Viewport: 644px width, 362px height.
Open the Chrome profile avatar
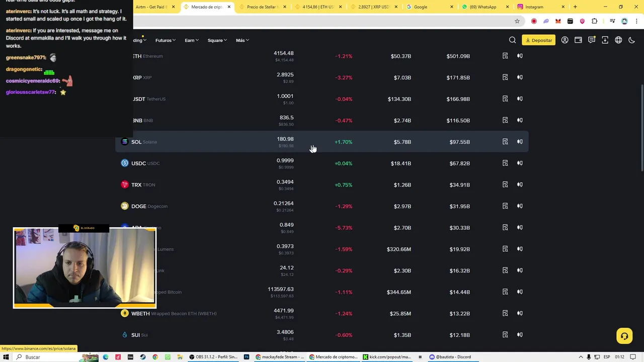pyautogui.click(x=624, y=21)
